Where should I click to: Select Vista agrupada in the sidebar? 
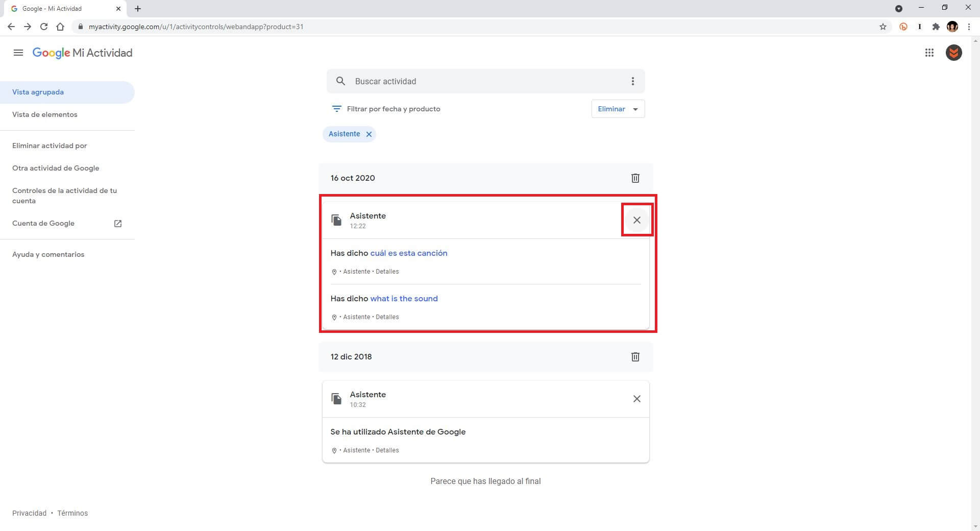67,92
